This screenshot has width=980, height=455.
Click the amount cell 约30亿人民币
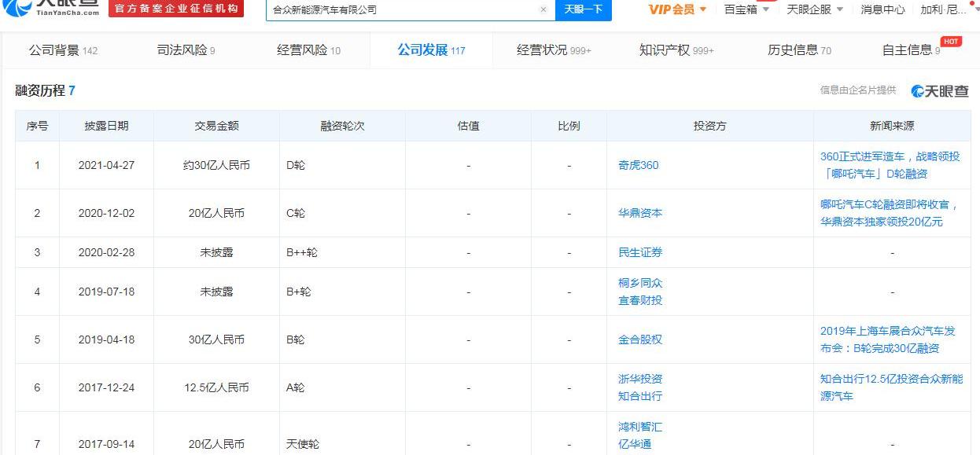pos(216,165)
